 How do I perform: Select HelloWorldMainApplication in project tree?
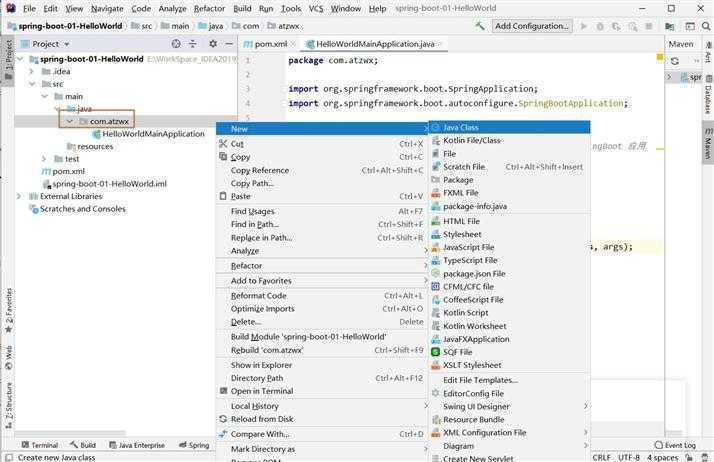click(x=148, y=134)
